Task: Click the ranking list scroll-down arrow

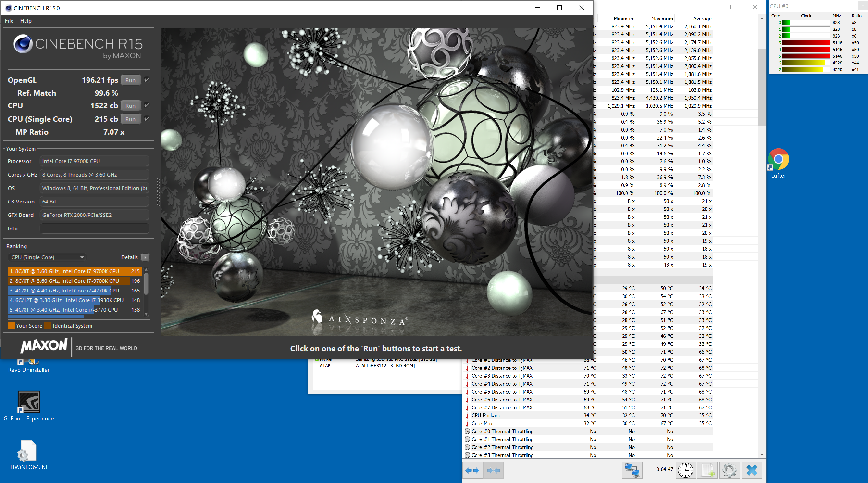Action: point(146,314)
